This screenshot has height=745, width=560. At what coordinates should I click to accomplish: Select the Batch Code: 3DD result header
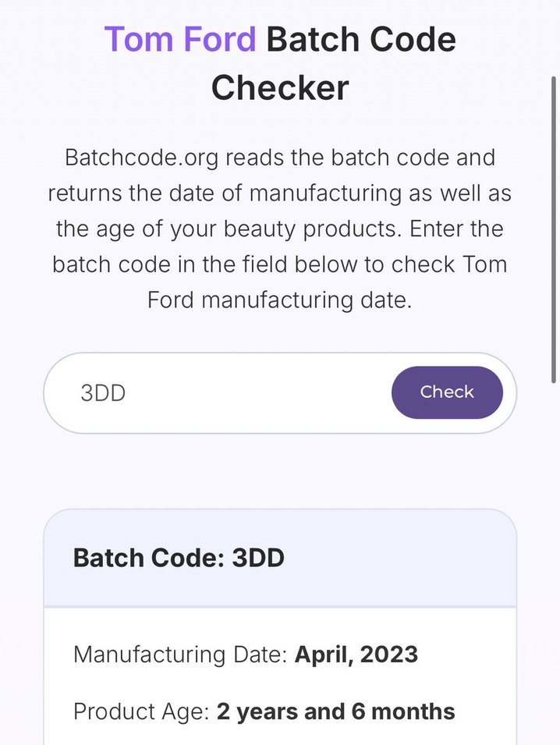pyautogui.click(x=179, y=559)
